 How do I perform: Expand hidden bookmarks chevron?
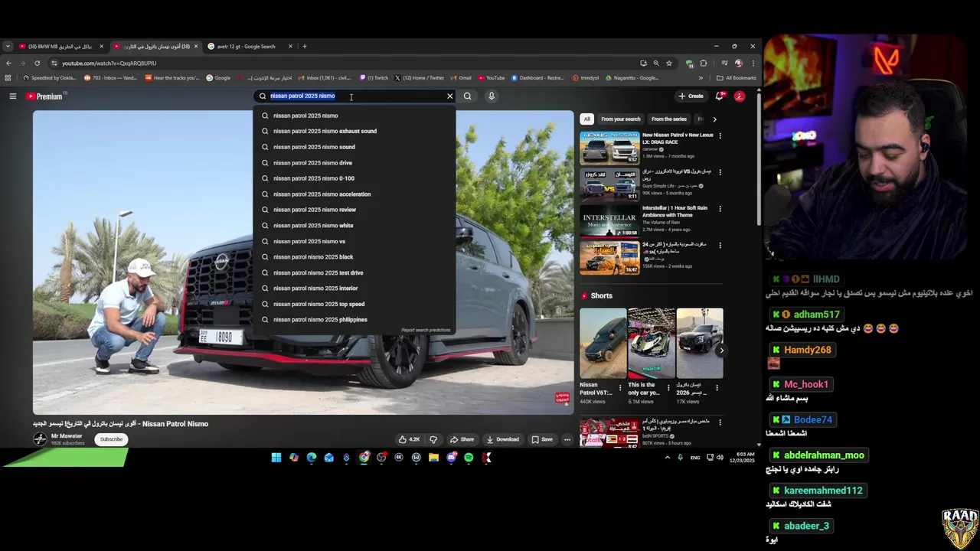pyautogui.click(x=701, y=78)
